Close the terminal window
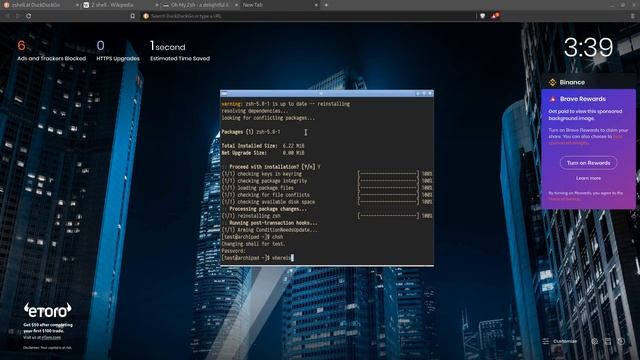 430,93
